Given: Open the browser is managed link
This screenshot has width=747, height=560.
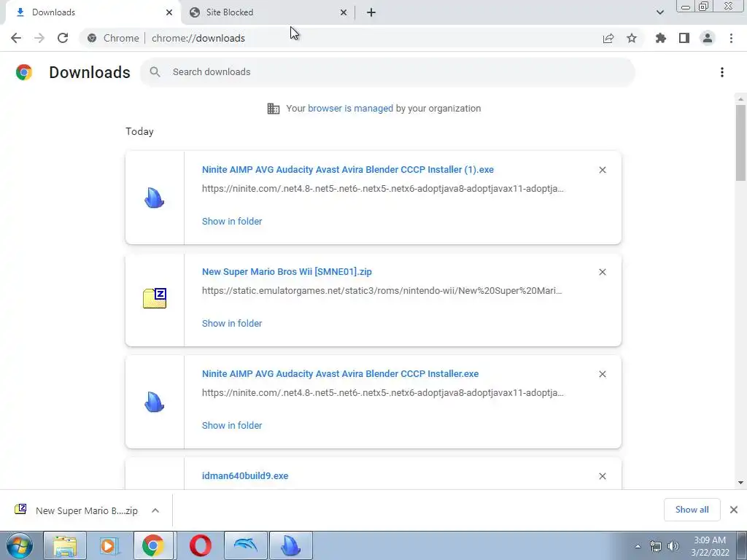Looking at the screenshot, I should coord(350,109).
